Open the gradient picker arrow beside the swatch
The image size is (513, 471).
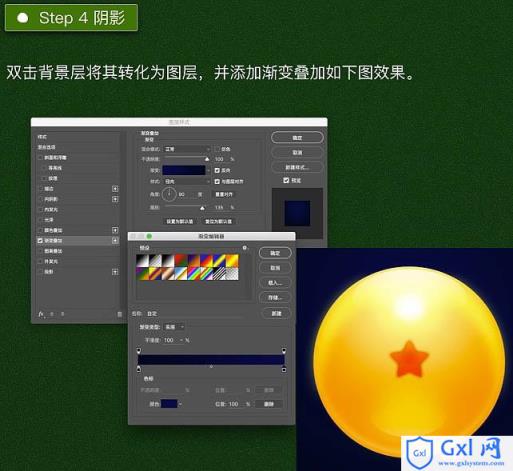tap(208, 170)
